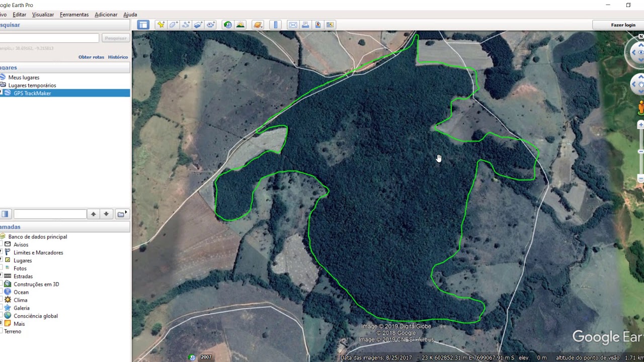This screenshot has width=644, height=362.
Task: Start recording a tour
Action: click(211, 25)
